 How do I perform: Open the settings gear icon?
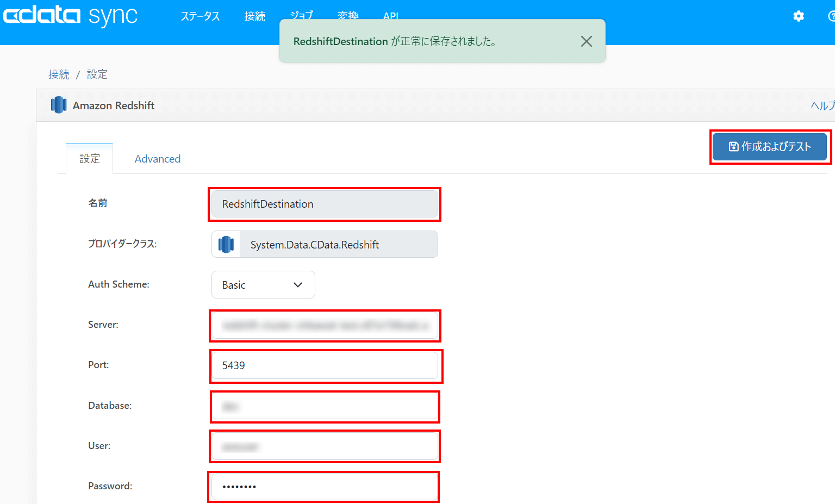(x=798, y=17)
